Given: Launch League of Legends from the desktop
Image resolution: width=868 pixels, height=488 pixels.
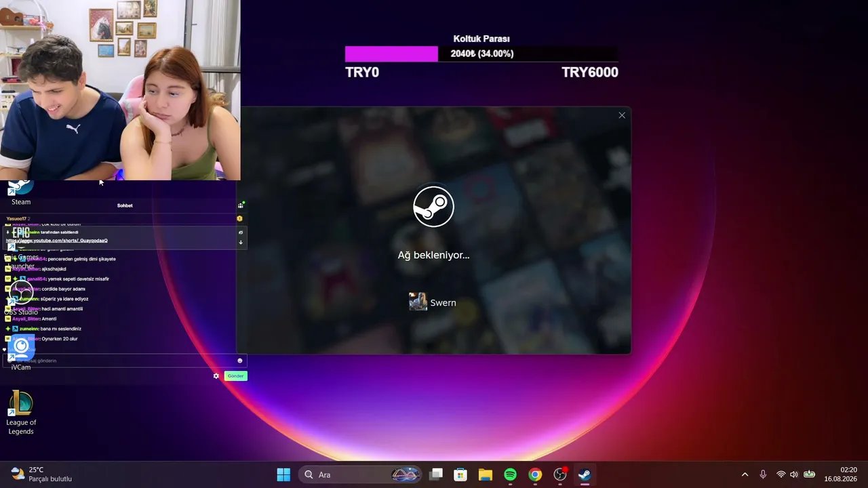Looking at the screenshot, I should tap(21, 413).
